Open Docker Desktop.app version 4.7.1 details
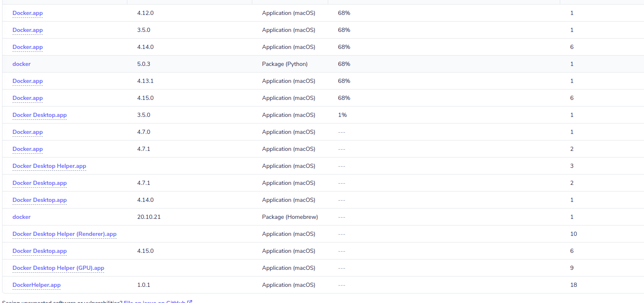This screenshot has height=303, width=644. [39, 183]
